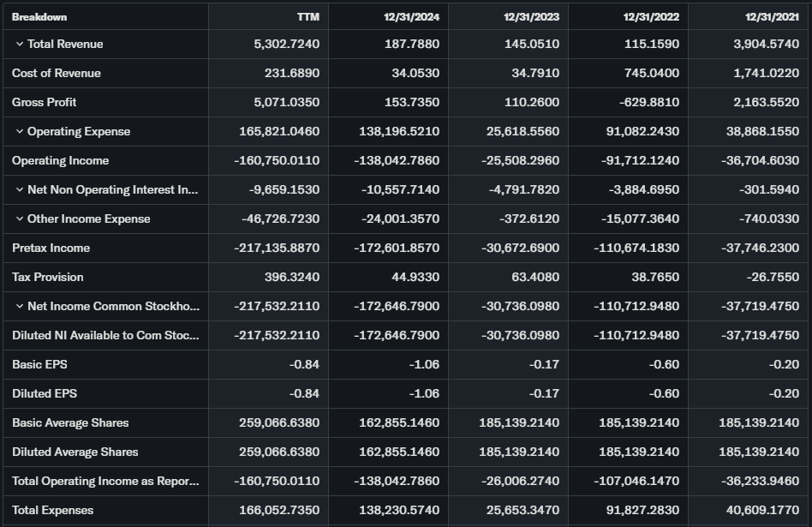Expand the Total Revenue row chevron
The width and height of the screenshot is (812, 527).
(x=19, y=44)
